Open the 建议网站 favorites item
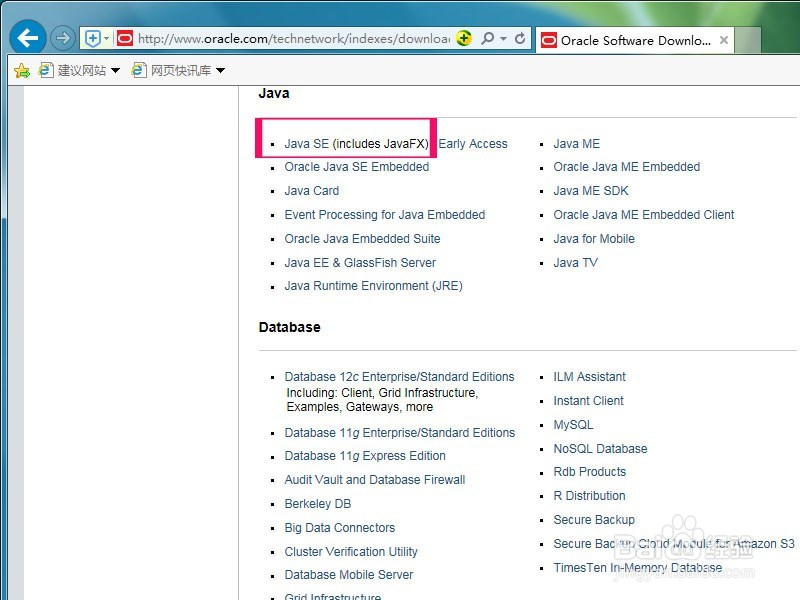800x600 pixels. (73, 70)
